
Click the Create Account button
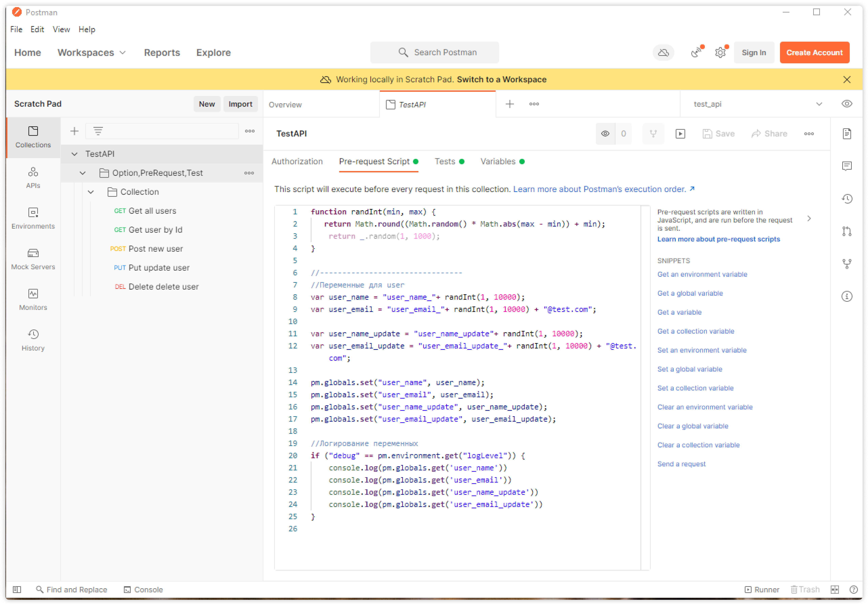coord(814,52)
